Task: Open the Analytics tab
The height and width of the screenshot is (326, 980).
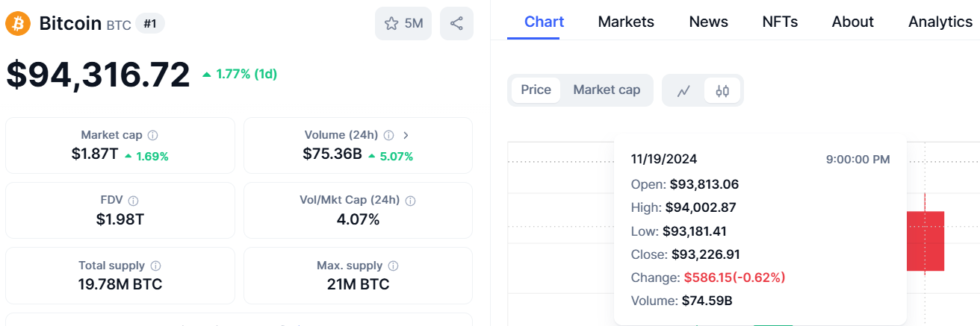Action: pos(940,22)
